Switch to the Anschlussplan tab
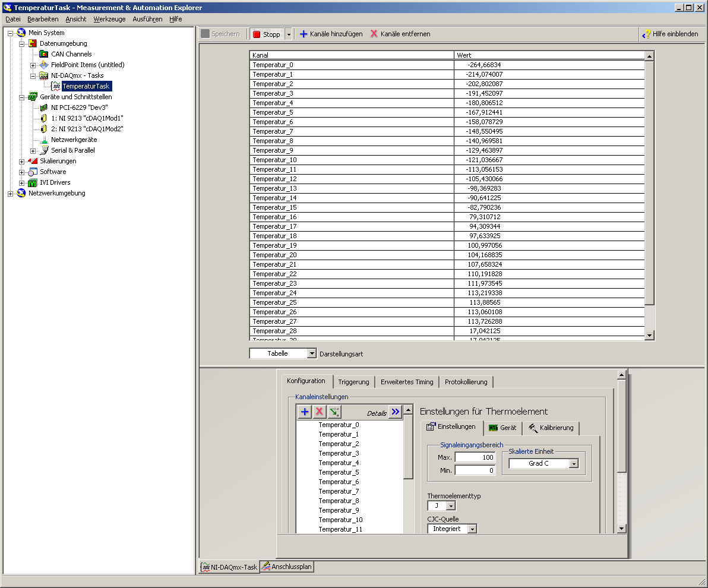708x588 pixels. [x=287, y=567]
